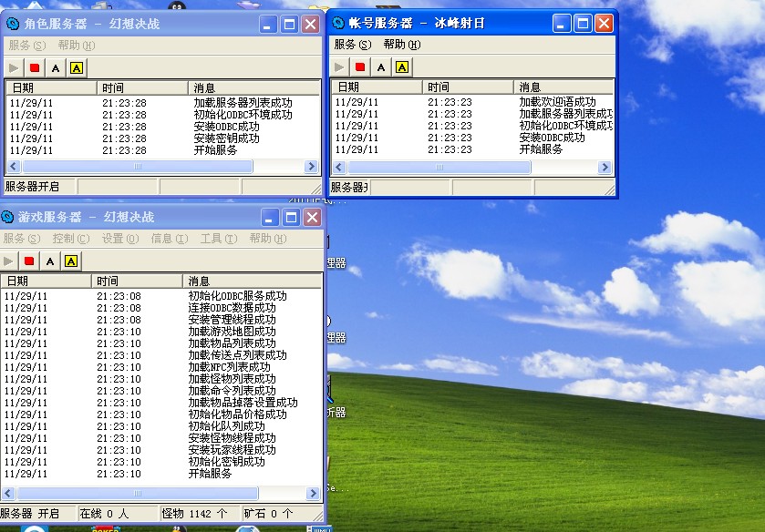
Task: Click right scroll arrow in 帐号服务器 log list
Action: coord(604,168)
